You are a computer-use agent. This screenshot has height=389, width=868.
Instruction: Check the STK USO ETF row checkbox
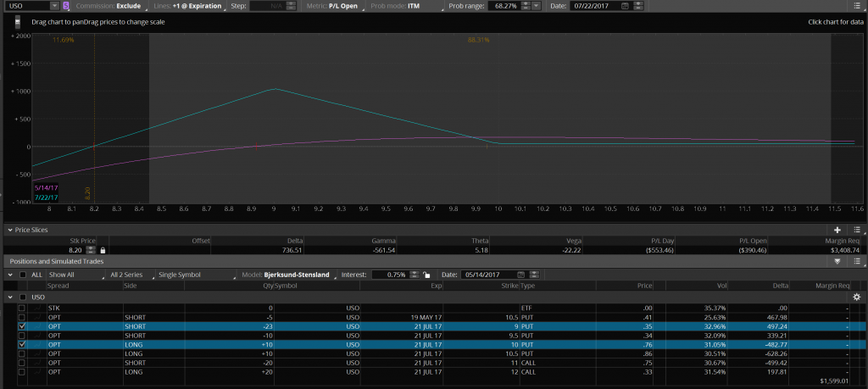pyautogui.click(x=22, y=308)
